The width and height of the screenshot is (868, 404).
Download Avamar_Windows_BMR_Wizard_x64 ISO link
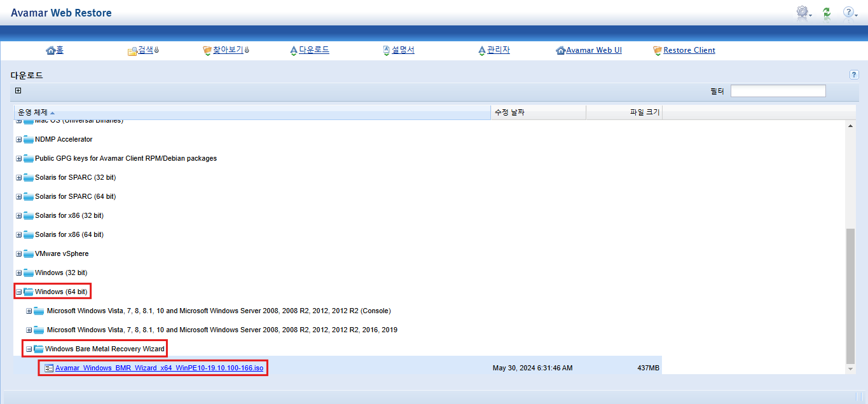coord(159,368)
